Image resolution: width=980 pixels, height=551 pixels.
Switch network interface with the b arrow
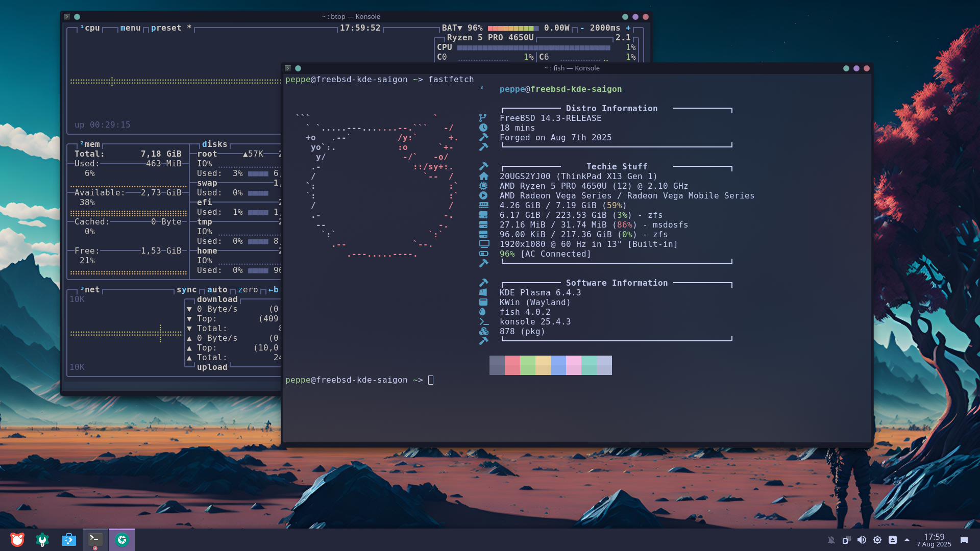pos(274,290)
